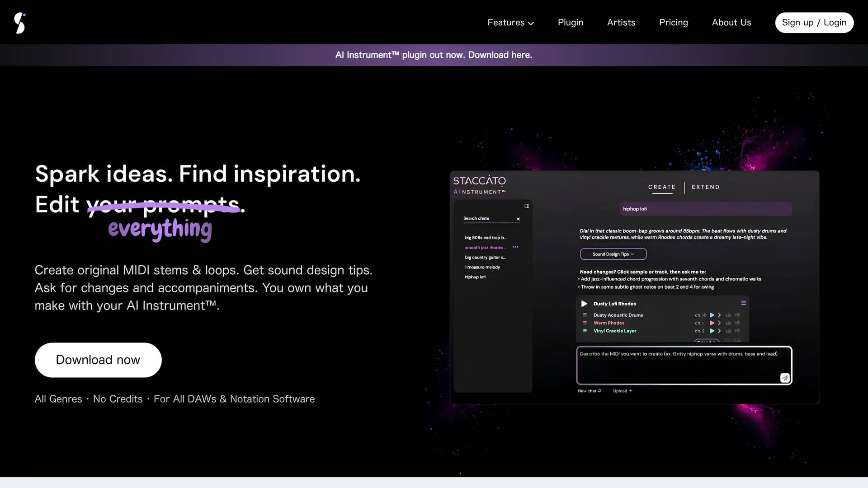Viewport: 868px width, 488px height.
Task: Send the prompt with the paper plane icon
Action: [785, 378]
